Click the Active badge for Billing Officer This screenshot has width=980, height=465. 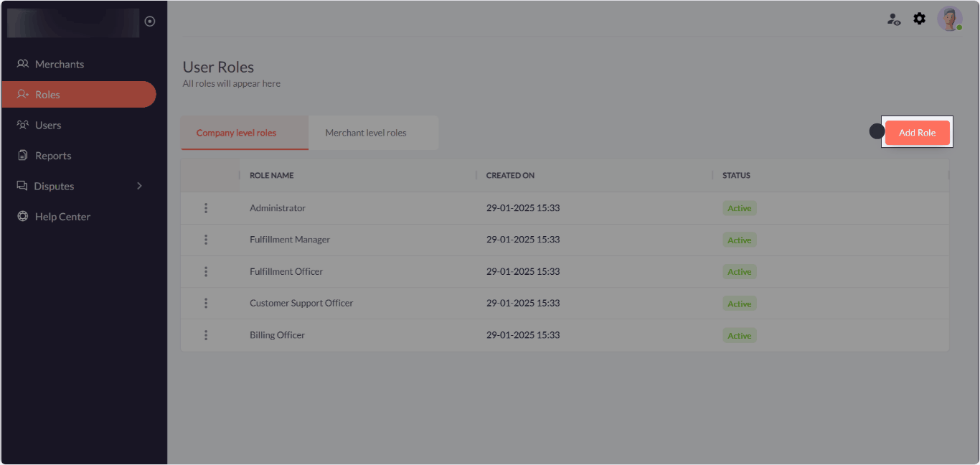(x=739, y=335)
